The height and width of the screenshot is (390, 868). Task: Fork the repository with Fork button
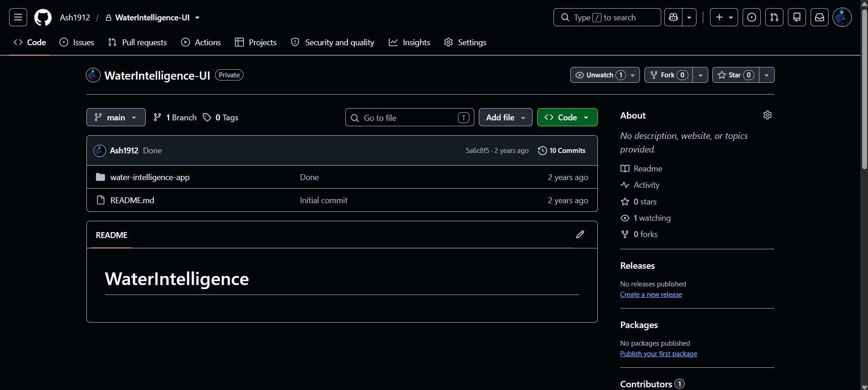669,75
